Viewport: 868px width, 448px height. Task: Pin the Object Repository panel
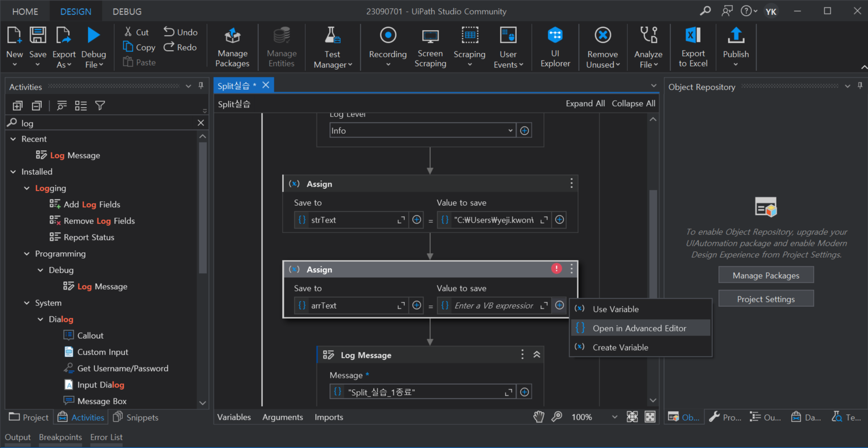coord(860,86)
